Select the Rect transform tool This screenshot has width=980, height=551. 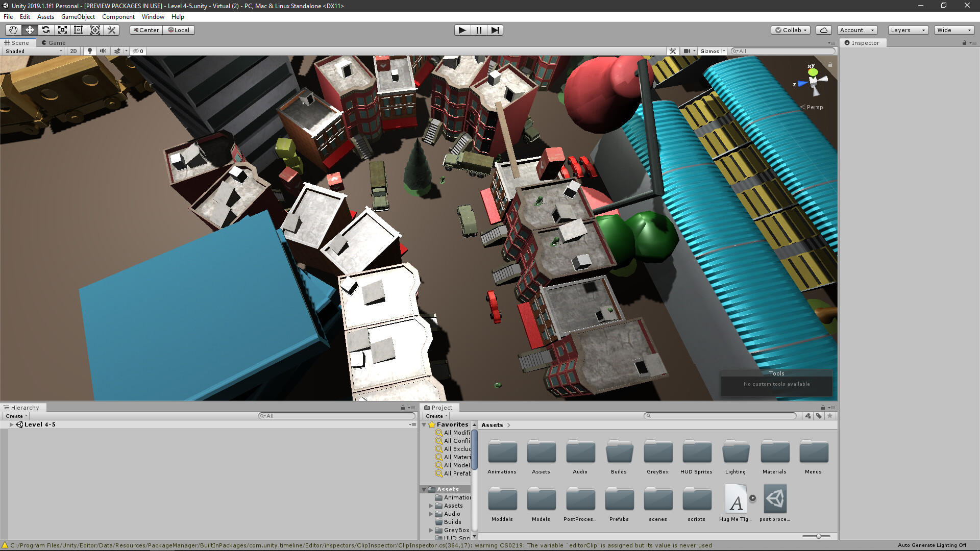coord(79,30)
